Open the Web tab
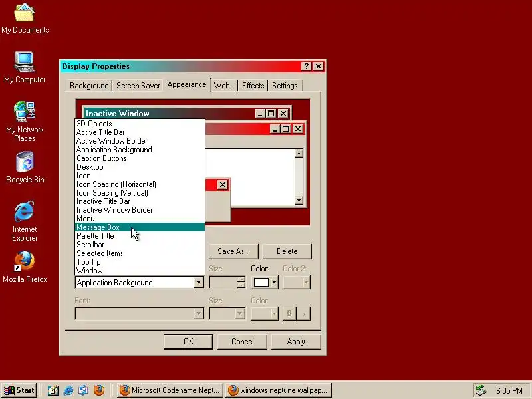Image resolution: width=532 pixels, height=399 pixels. [223, 86]
